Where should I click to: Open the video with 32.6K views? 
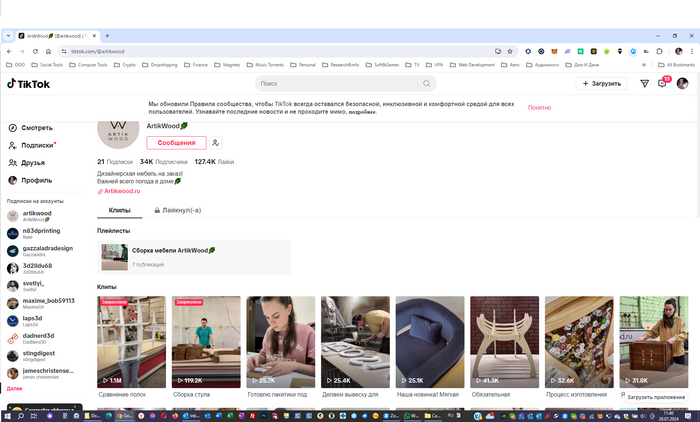tap(579, 342)
